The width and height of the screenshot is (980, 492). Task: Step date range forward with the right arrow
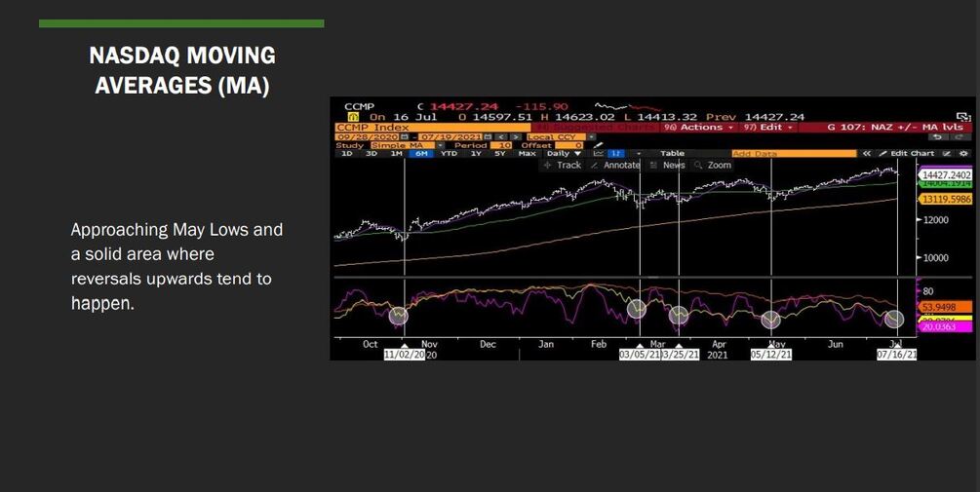(x=516, y=136)
